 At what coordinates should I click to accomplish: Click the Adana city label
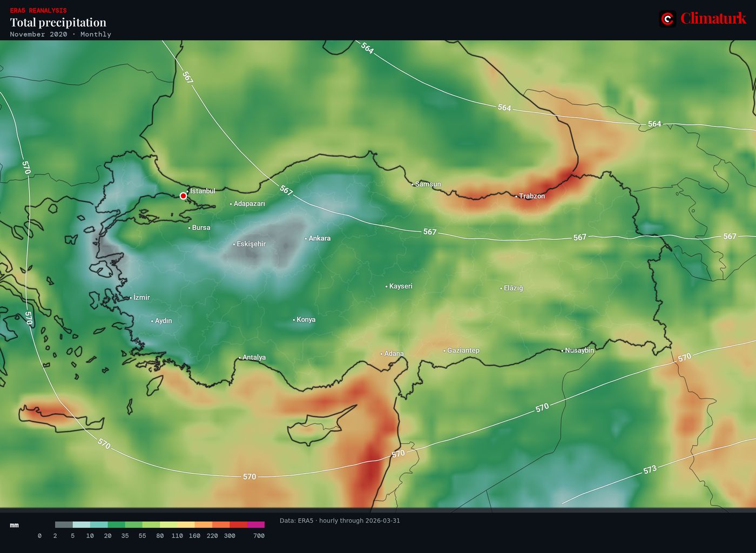394,354
